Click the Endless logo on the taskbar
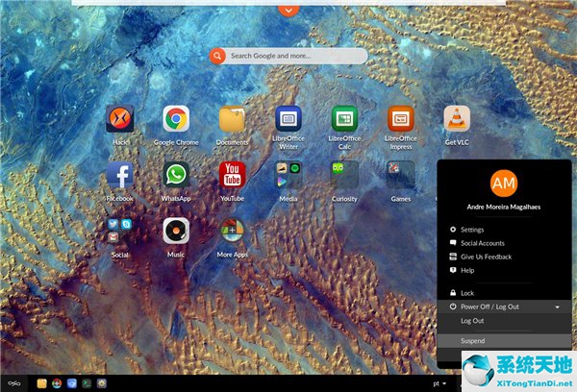577x392 pixels. tap(14, 384)
